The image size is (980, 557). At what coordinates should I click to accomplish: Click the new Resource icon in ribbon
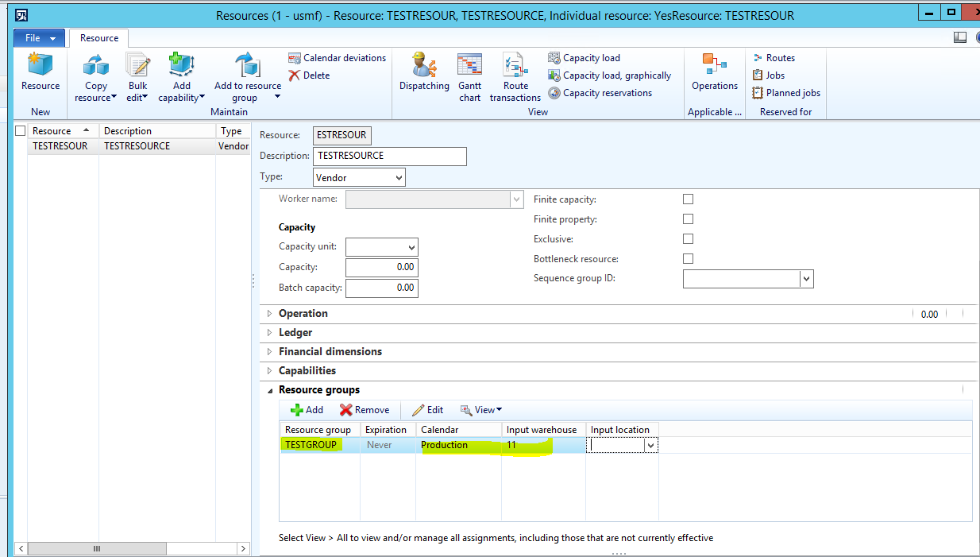(40, 72)
